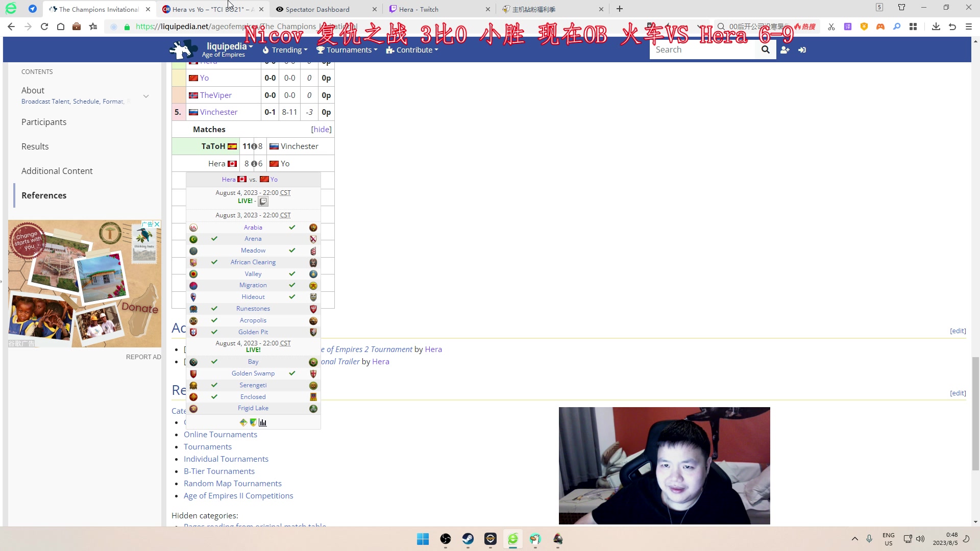This screenshot has height=551, width=980.
Task: Click the yellow diamond link icon in popup
Action: pos(243,422)
